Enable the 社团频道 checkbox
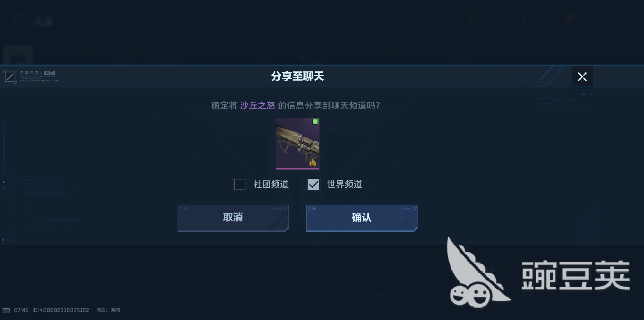The image size is (644, 320). [240, 185]
